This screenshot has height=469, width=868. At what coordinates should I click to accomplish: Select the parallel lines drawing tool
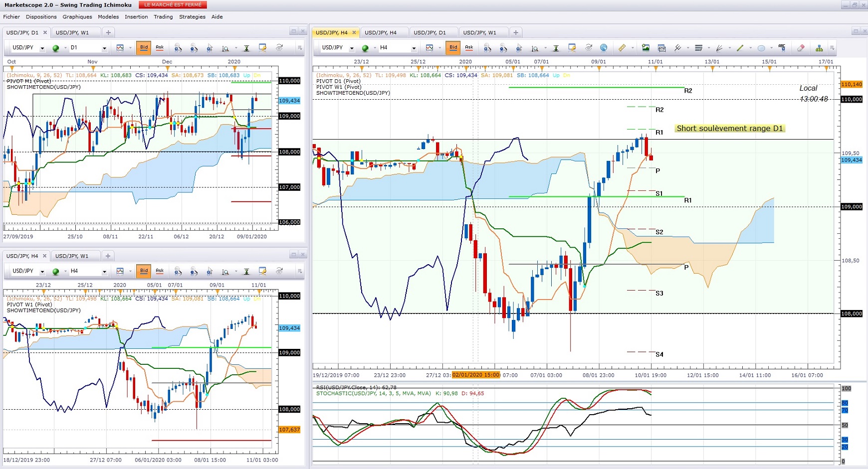677,48
